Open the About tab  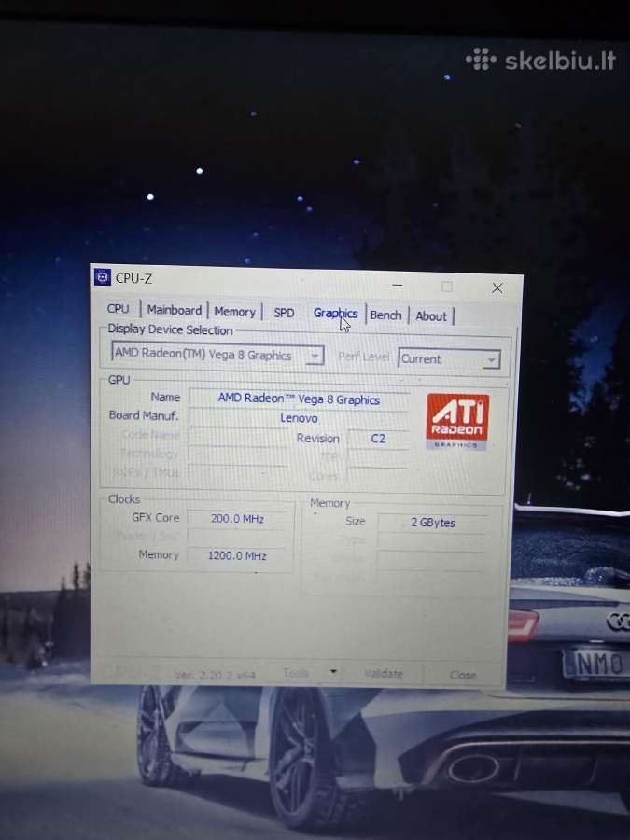[x=431, y=316]
